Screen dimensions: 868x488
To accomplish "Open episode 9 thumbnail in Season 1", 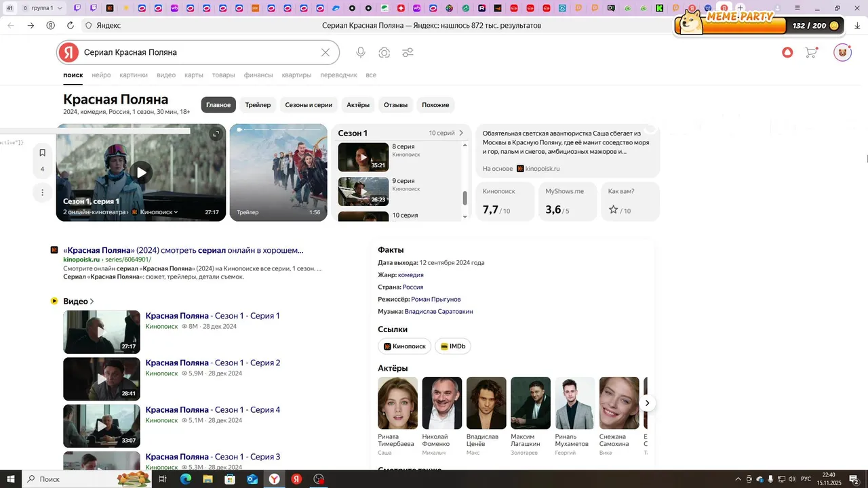I will [363, 192].
